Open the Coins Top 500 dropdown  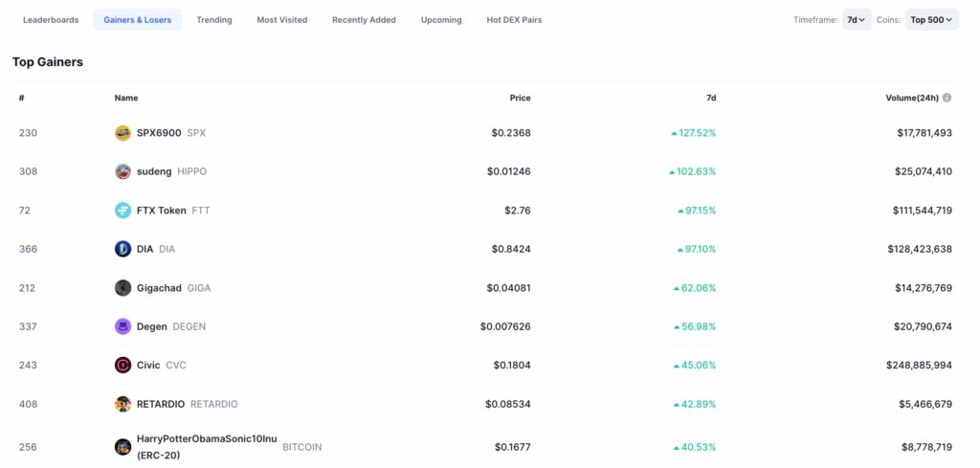931,20
